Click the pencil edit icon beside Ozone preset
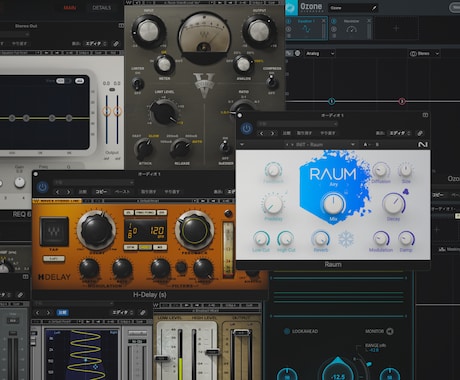 coord(374,8)
